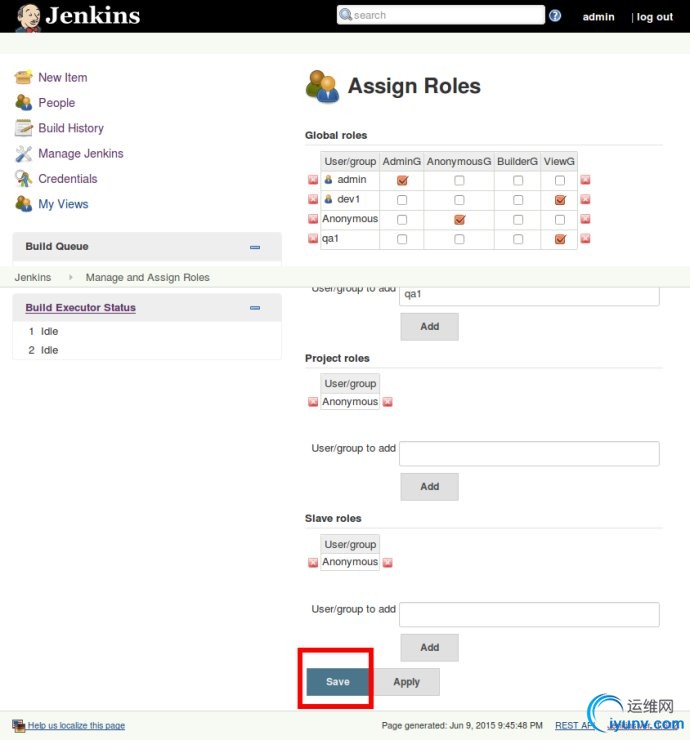
Task: Click right red delete icon for dev1 row
Action: pyautogui.click(x=585, y=199)
